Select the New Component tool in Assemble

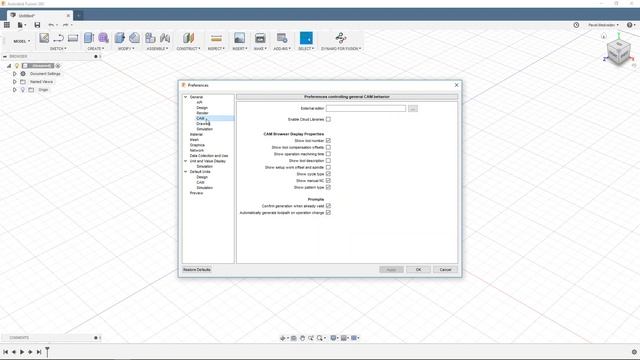pos(150,38)
